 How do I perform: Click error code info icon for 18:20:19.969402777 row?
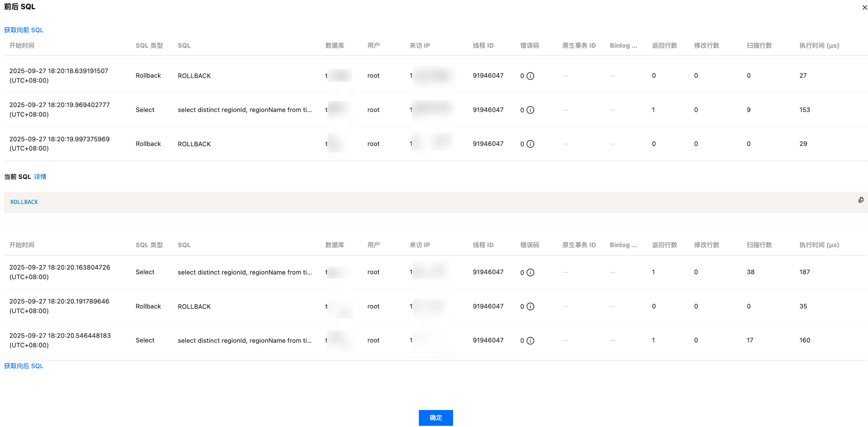(530, 110)
